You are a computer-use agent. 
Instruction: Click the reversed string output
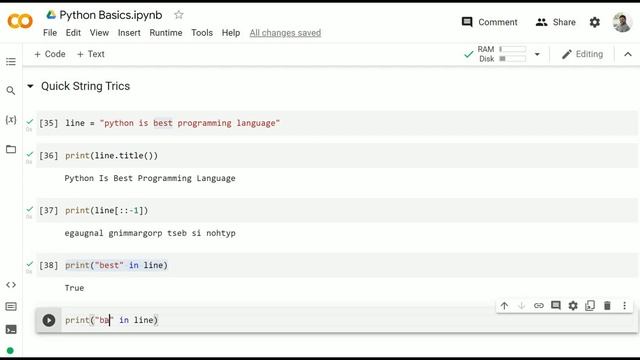coord(150,233)
